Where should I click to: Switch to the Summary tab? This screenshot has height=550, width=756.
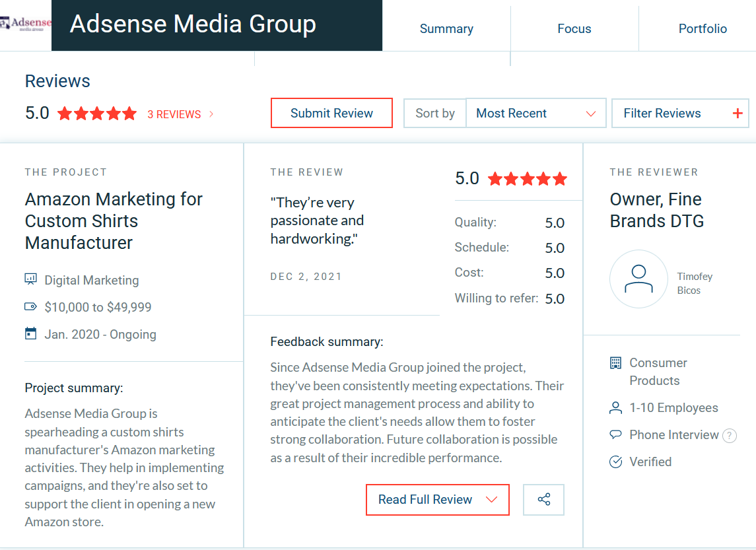click(x=446, y=28)
